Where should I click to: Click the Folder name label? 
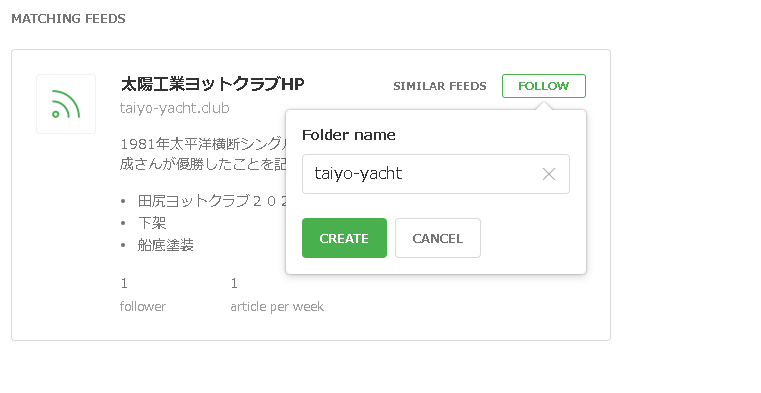pos(348,134)
